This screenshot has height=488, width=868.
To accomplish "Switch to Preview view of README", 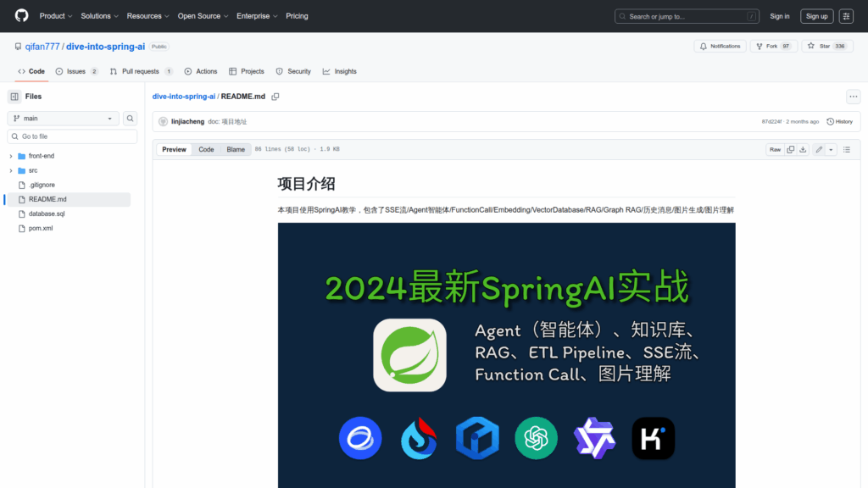I will point(174,149).
